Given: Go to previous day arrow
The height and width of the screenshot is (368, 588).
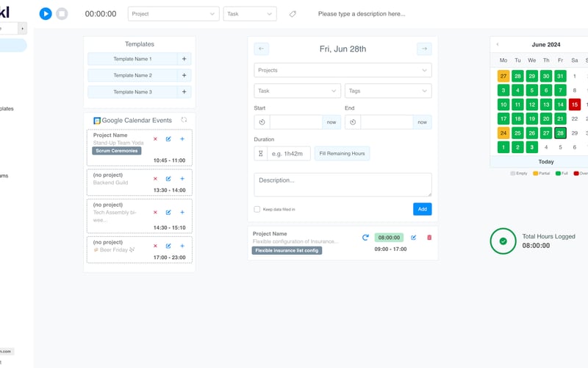Looking at the screenshot, I should click(262, 49).
